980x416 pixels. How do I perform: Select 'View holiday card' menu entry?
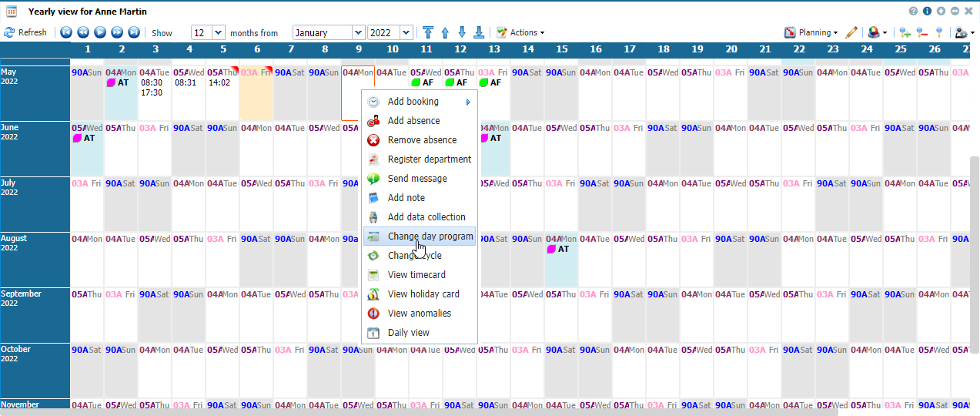tap(423, 294)
